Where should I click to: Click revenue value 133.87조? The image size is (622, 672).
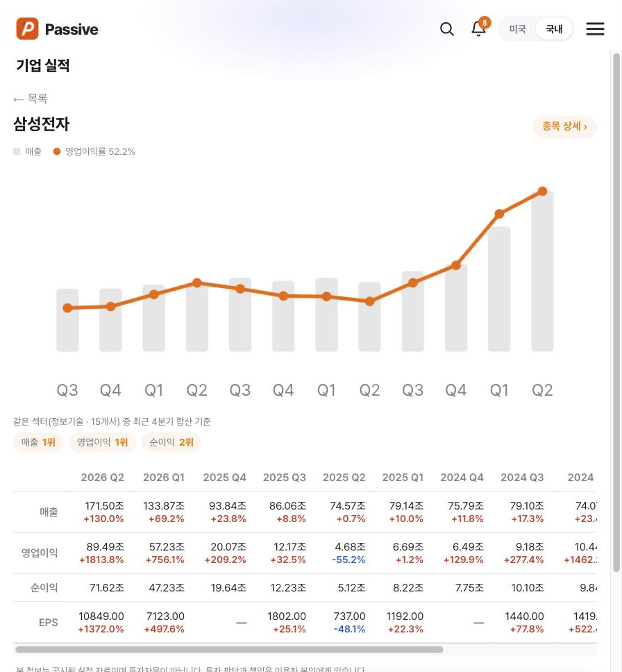pyautogui.click(x=164, y=505)
